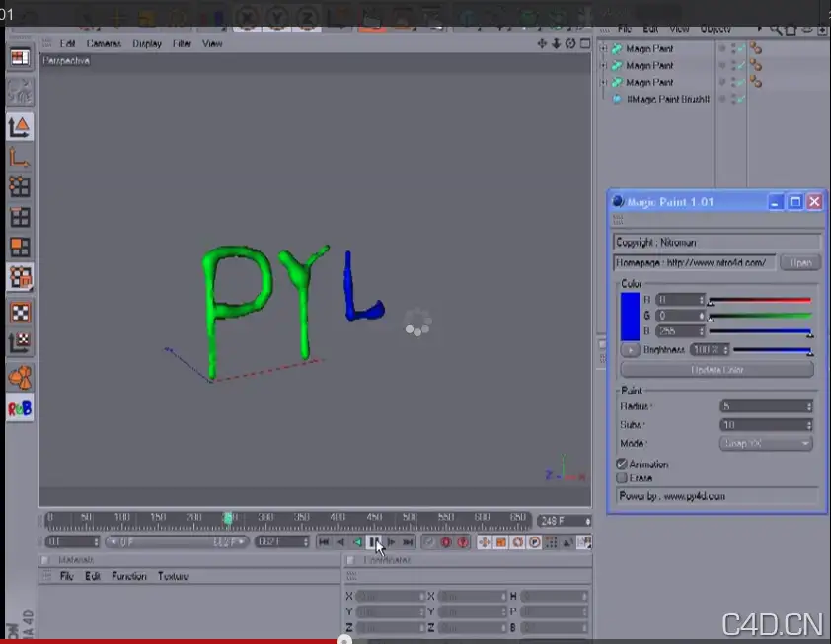Jump to start of animation
The height and width of the screenshot is (644, 831).
[x=324, y=542]
